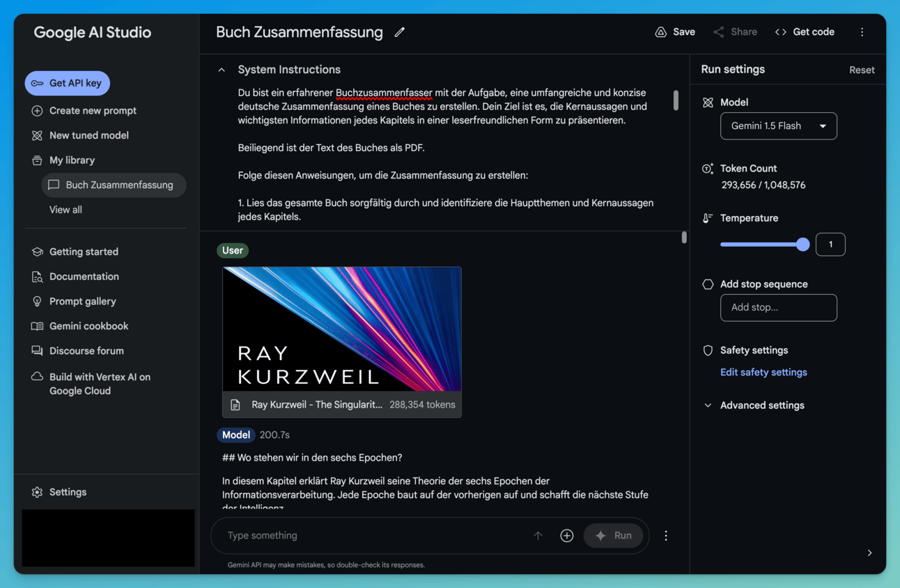Click the pencil icon to edit the title
This screenshot has height=588, width=900.
pyautogui.click(x=399, y=32)
